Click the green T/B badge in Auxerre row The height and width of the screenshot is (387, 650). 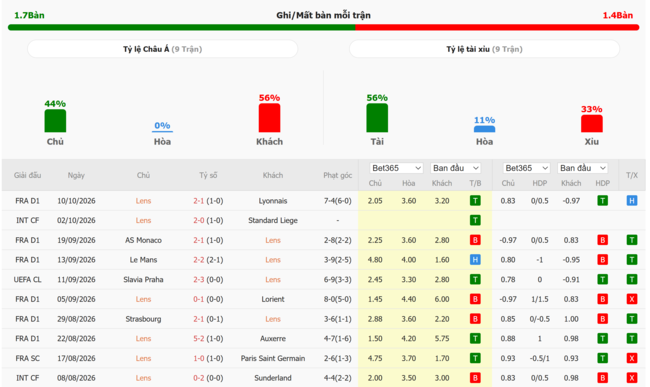coord(475,339)
